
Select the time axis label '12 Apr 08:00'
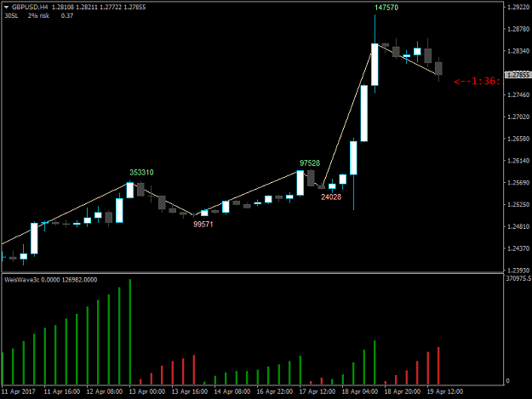[x=105, y=391]
